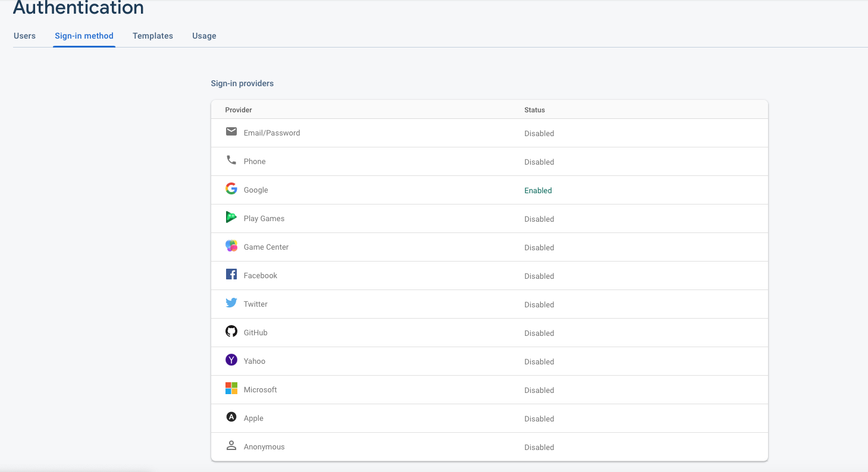Click the Google logo icon

(x=231, y=188)
